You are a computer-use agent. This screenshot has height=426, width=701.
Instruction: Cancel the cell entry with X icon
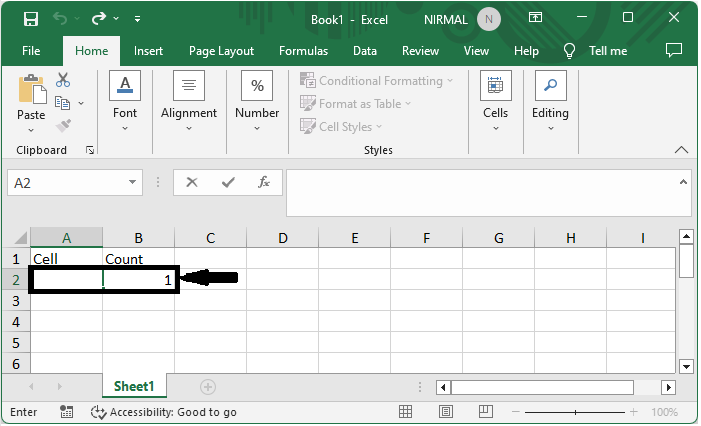click(192, 182)
